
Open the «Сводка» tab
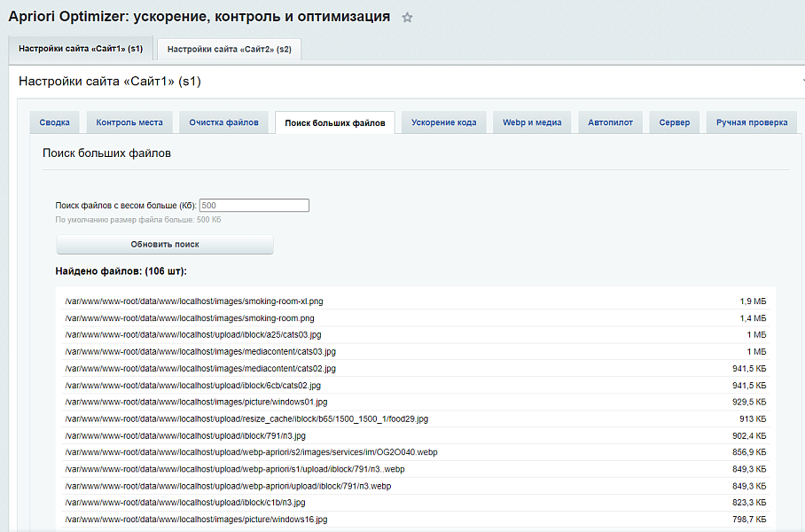(x=54, y=122)
